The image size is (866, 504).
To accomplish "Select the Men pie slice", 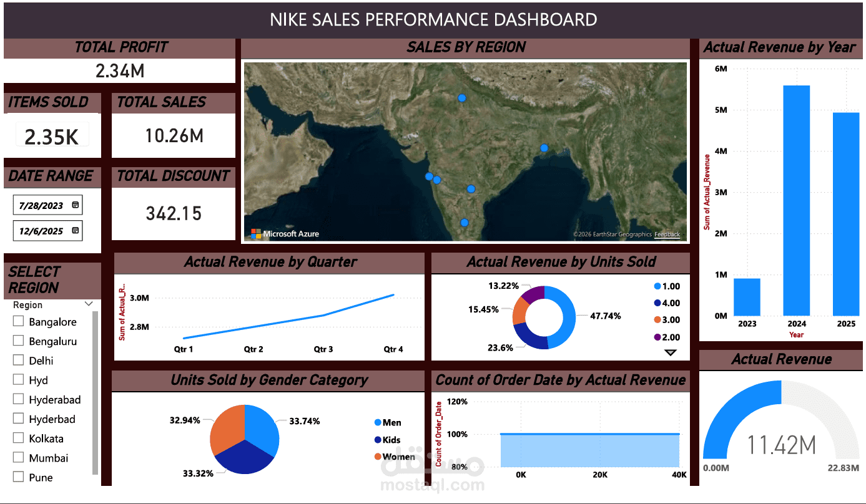I will click(x=262, y=430).
